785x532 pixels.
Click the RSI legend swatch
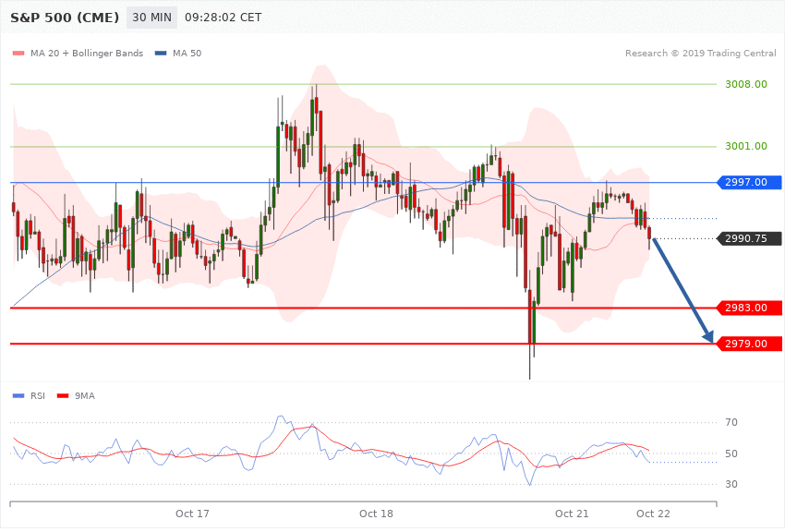pyautogui.click(x=18, y=396)
